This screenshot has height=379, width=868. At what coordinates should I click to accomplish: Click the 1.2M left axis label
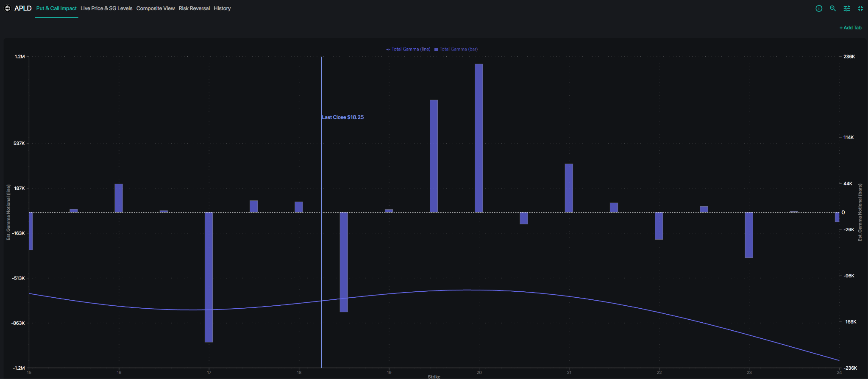(x=19, y=57)
